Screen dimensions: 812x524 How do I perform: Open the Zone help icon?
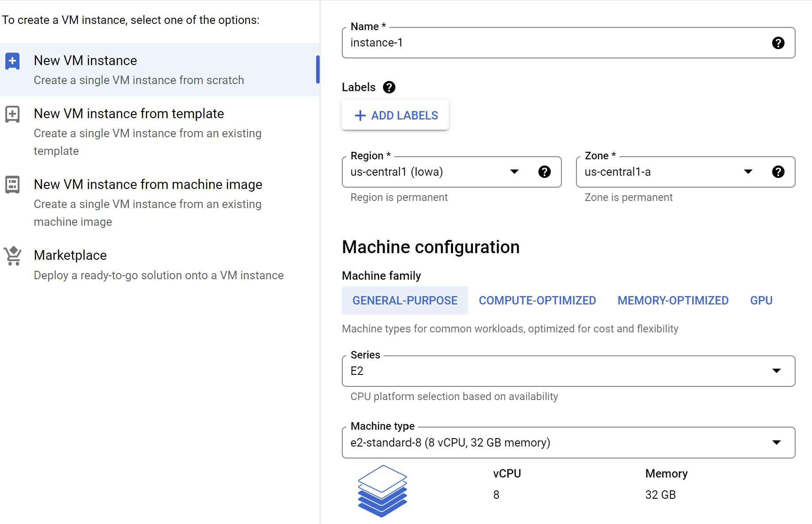(x=778, y=172)
